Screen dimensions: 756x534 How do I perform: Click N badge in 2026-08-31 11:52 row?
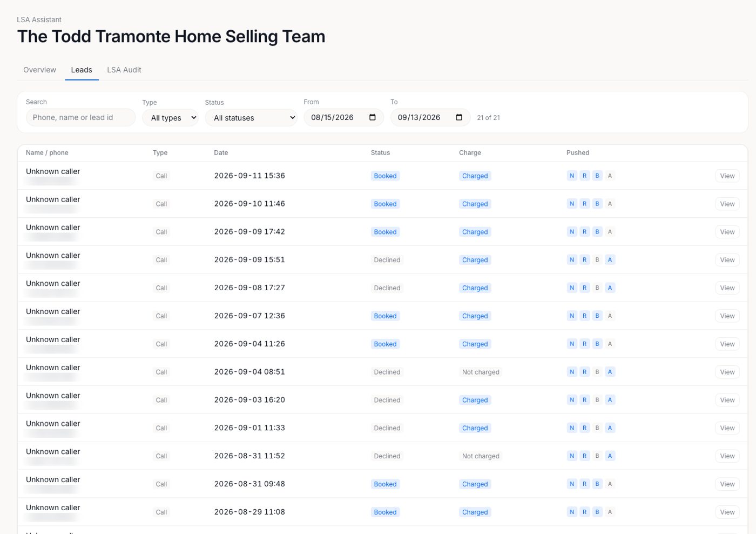click(x=572, y=456)
